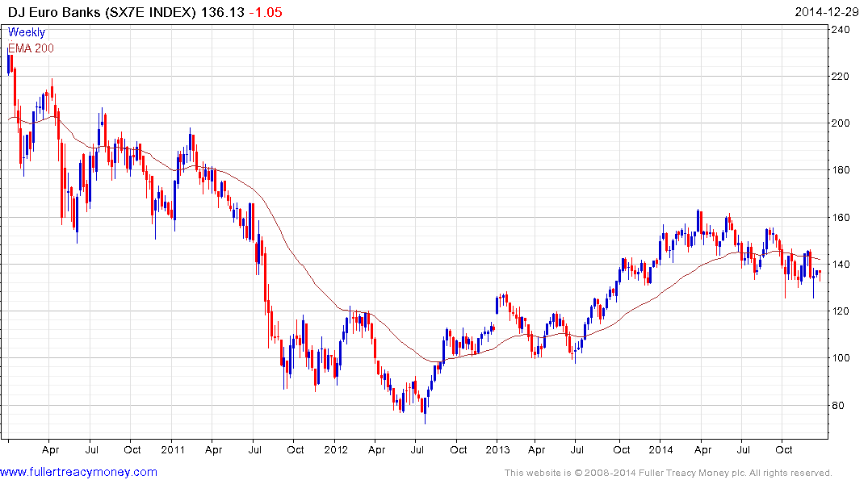
Task: Click the 100 price axis label
Action: tap(840, 358)
